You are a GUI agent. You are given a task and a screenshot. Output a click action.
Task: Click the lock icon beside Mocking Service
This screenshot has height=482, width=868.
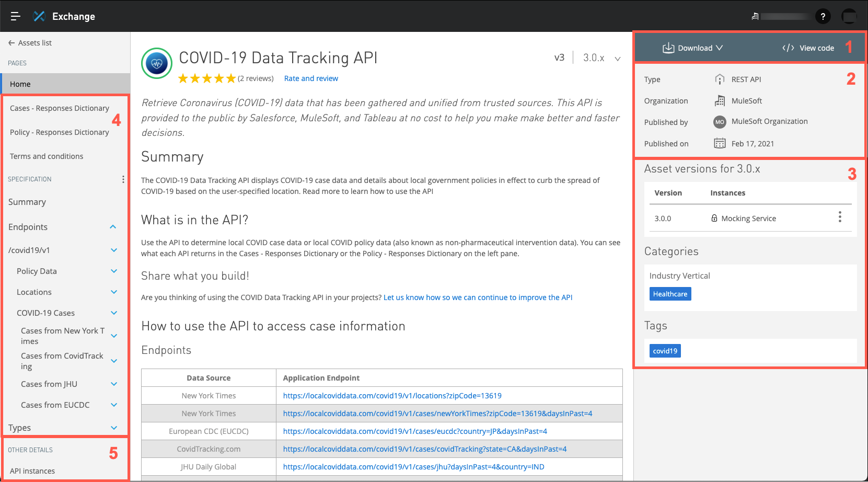pos(714,218)
